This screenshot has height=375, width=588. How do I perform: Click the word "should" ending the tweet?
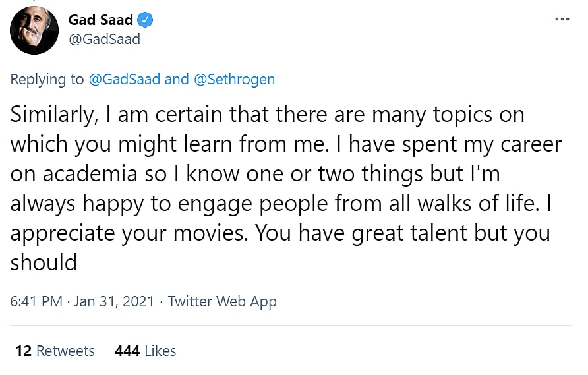(44, 262)
